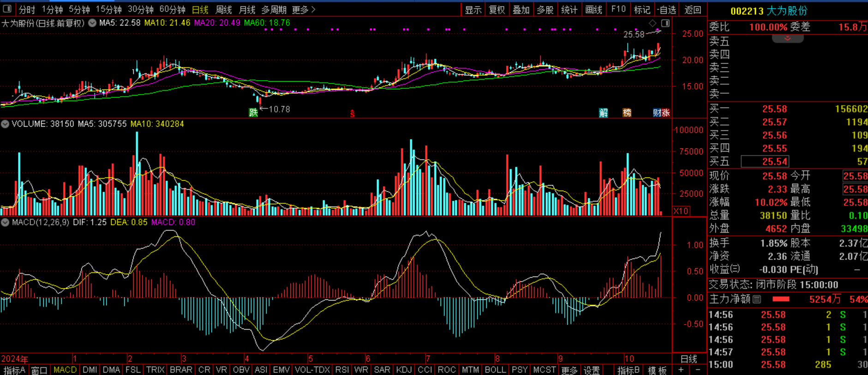Open the 叠加 overlay menu
The image size is (868, 375).
[x=521, y=9]
